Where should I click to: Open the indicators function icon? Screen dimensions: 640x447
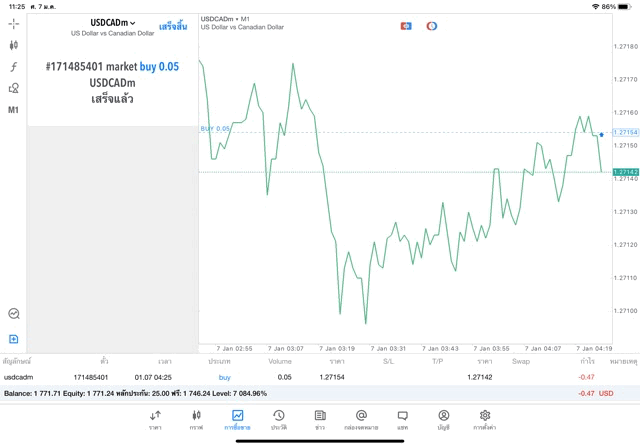(x=13, y=67)
